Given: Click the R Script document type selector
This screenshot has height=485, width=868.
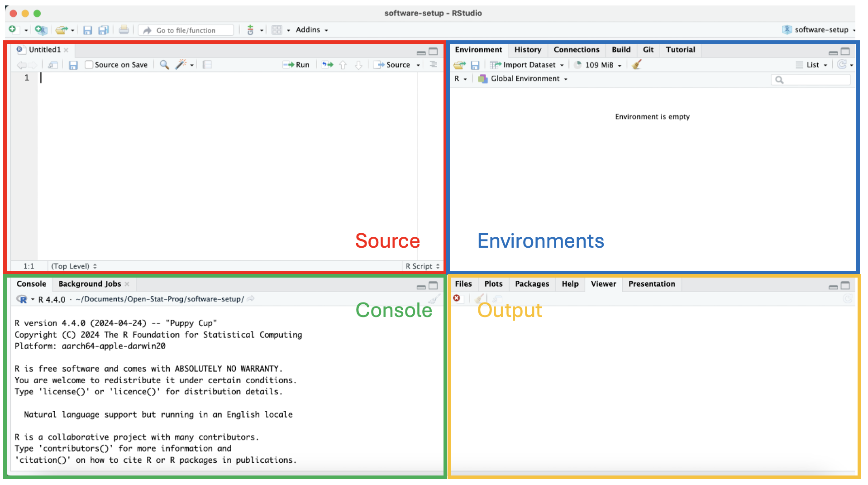Looking at the screenshot, I should (x=421, y=266).
